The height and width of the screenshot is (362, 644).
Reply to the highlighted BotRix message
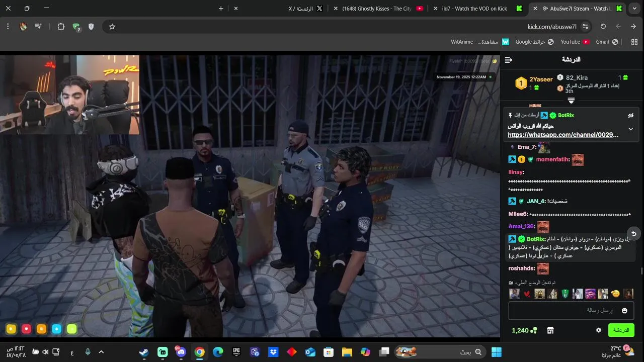coord(634,234)
